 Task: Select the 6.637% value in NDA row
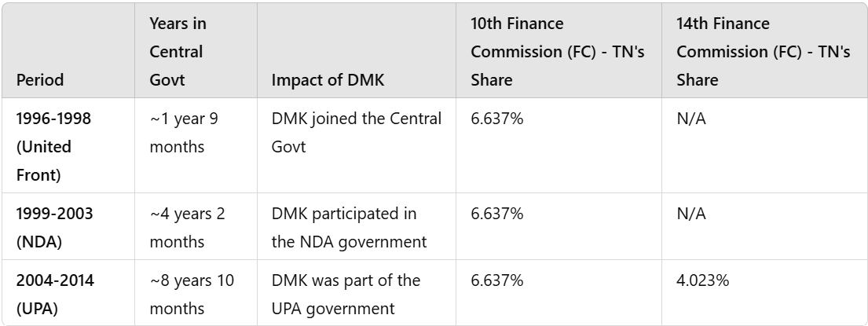pos(498,214)
